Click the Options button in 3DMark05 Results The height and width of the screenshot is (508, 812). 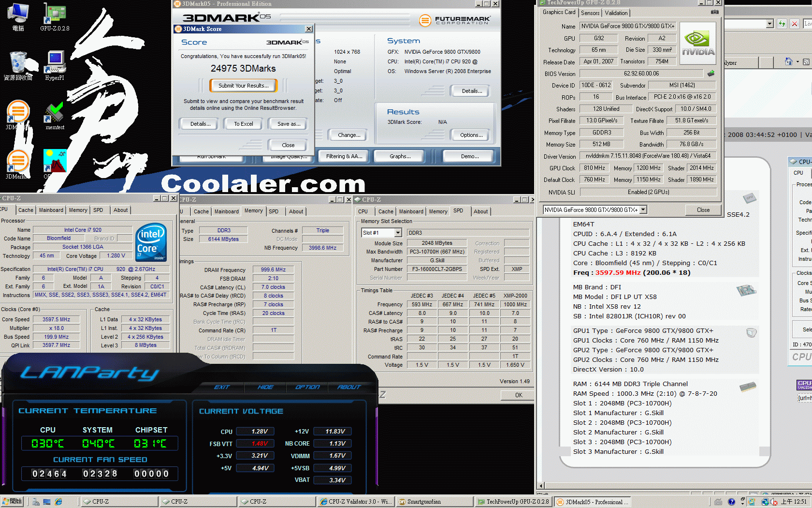471,135
